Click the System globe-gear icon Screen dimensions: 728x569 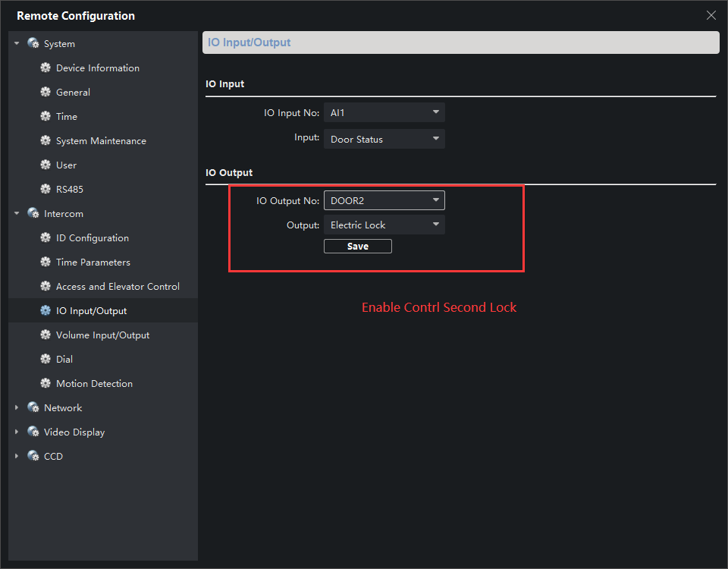coord(33,43)
